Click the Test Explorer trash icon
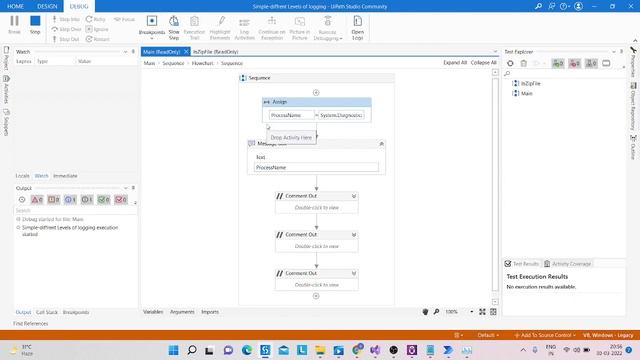This screenshot has height=360, width=640. pos(524,63)
